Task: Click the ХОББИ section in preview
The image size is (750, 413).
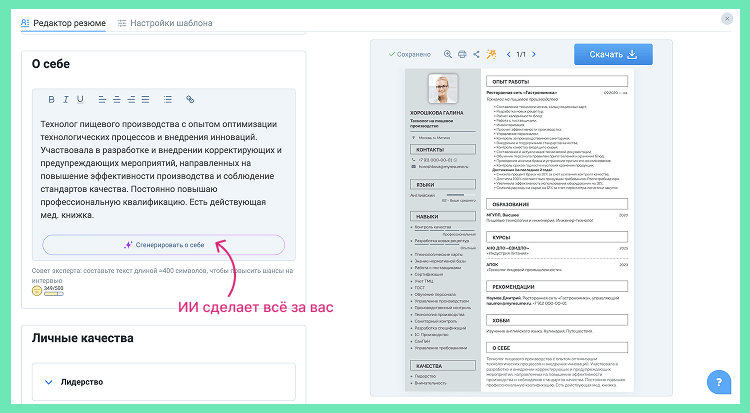Action: click(x=557, y=320)
